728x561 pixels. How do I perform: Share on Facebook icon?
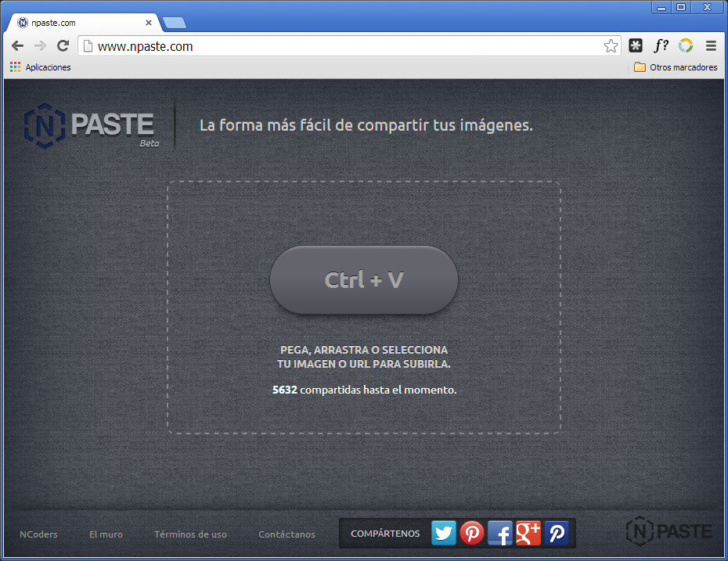tap(500, 533)
